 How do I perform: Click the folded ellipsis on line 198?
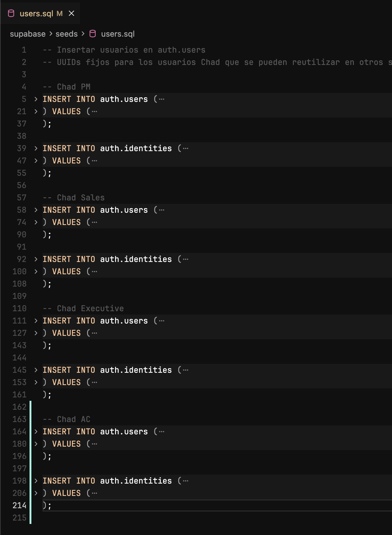point(186,481)
